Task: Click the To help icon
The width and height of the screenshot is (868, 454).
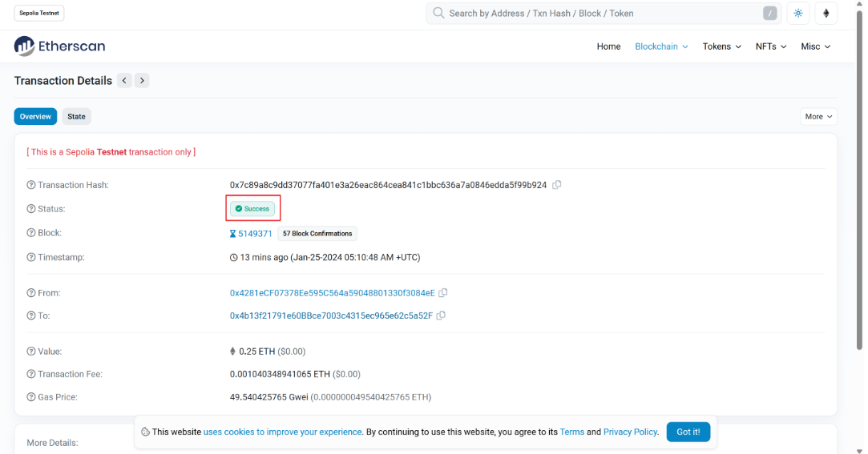Action: click(x=31, y=315)
